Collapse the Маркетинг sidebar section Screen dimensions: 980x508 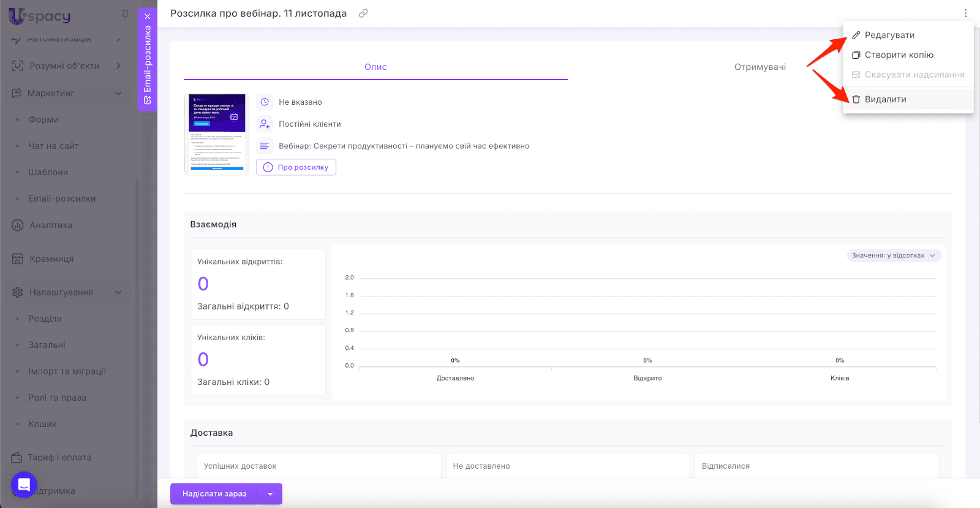[x=118, y=93]
